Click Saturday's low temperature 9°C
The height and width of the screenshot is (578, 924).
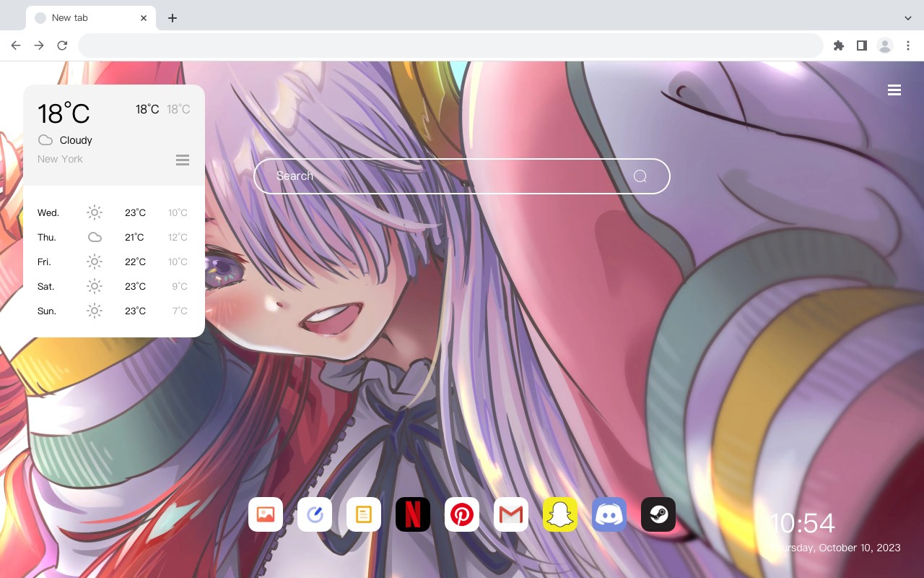tap(180, 286)
